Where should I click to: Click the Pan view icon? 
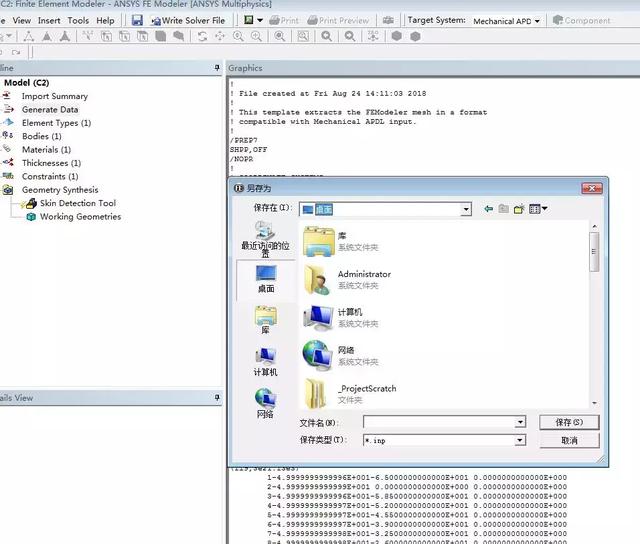click(220, 36)
